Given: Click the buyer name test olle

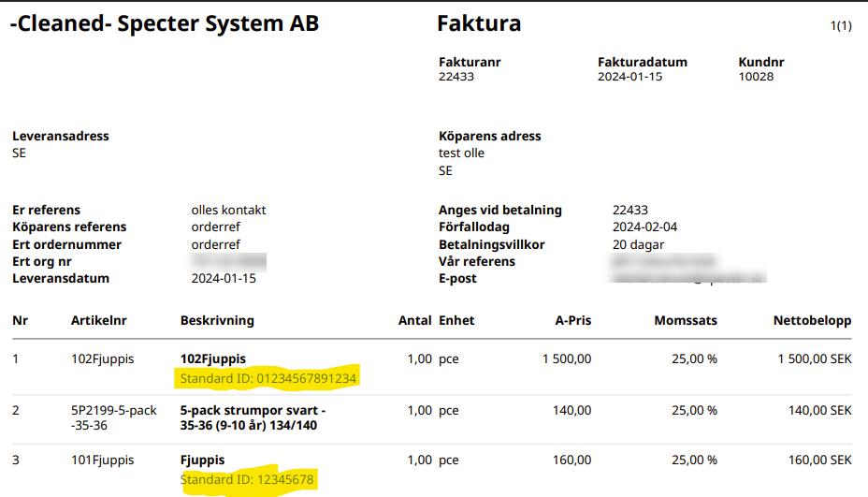Looking at the screenshot, I should coord(461,153).
